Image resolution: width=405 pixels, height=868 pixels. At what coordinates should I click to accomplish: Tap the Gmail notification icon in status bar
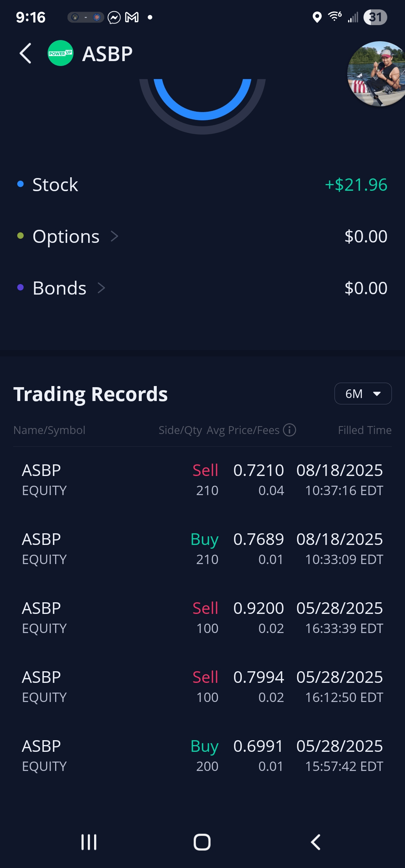click(x=132, y=17)
